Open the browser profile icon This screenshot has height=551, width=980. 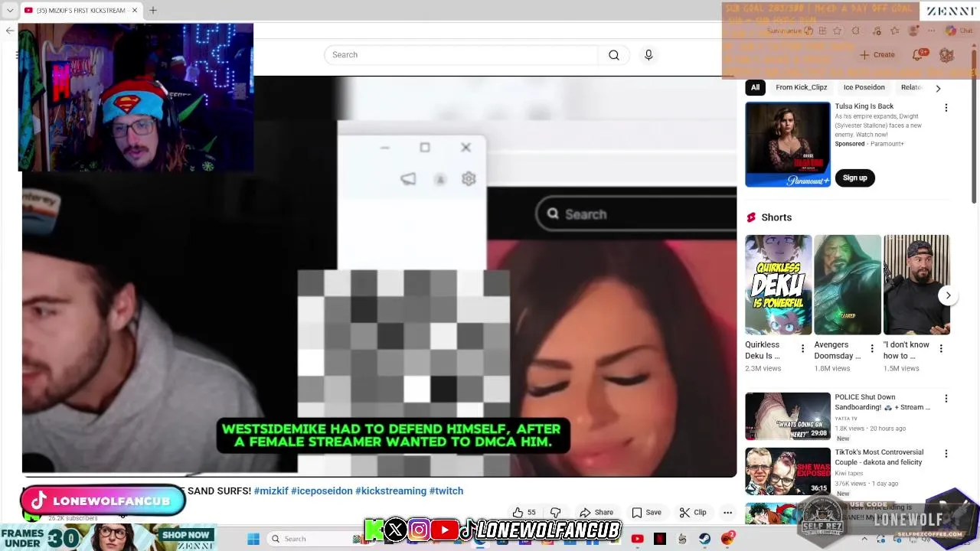pyautogui.click(x=913, y=31)
